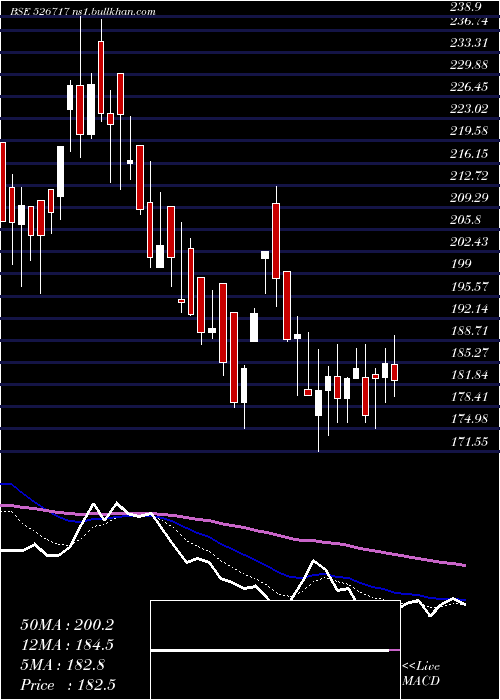Click the 5MA : 182.8 readout

coord(62,665)
